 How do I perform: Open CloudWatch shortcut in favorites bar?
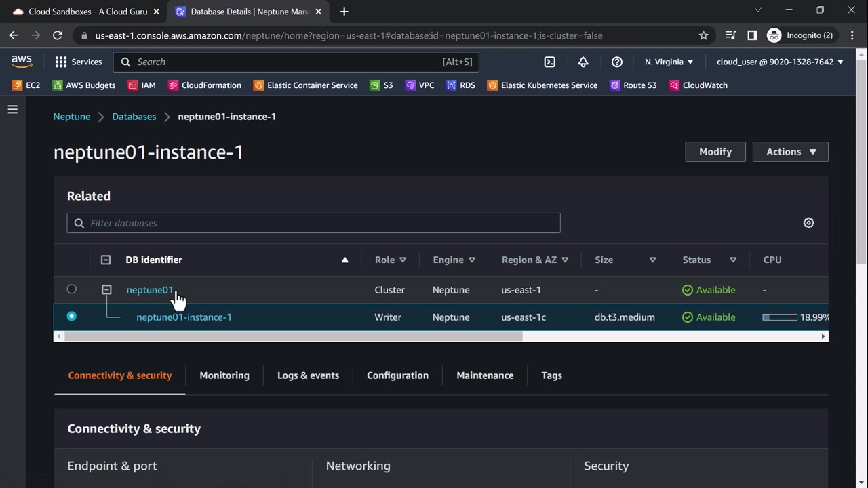[x=698, y=85]
